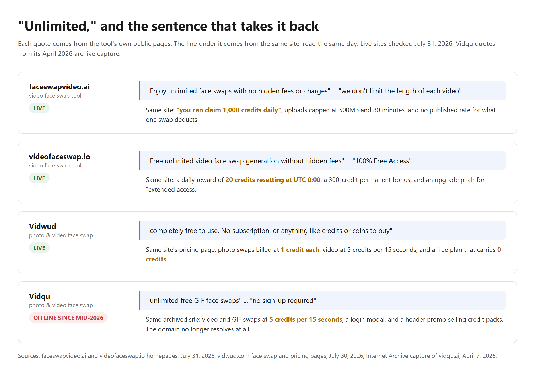Image resolution: width=535 pixels, height=392 pixels.
Task: Click the faceswapvideo.ai tool name
Action: point(59,87)
